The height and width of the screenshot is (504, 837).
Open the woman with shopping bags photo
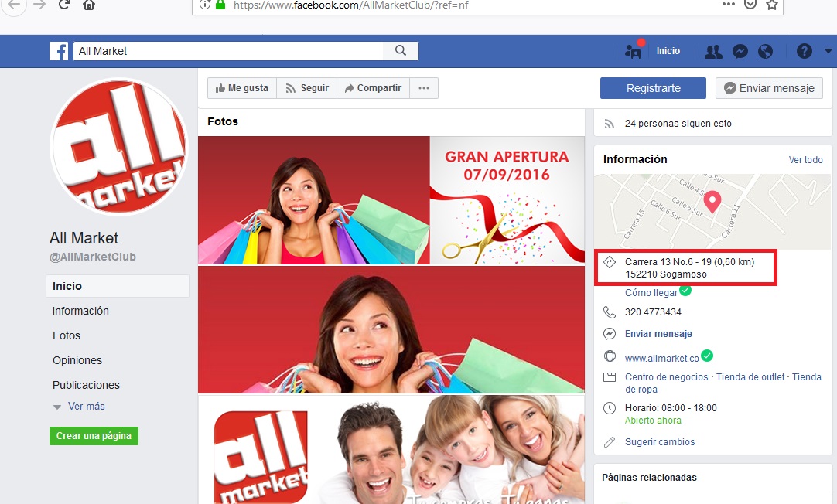[314, 200]
